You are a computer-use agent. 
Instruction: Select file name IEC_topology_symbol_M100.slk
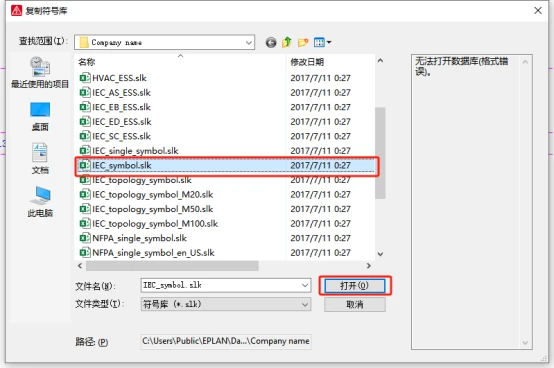(155, 224)
